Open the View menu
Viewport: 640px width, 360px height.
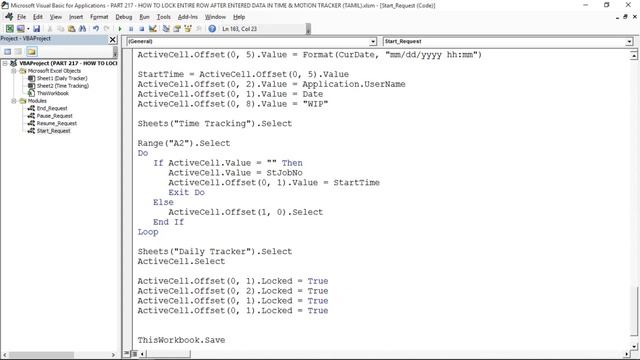click(x=56, y=17)
